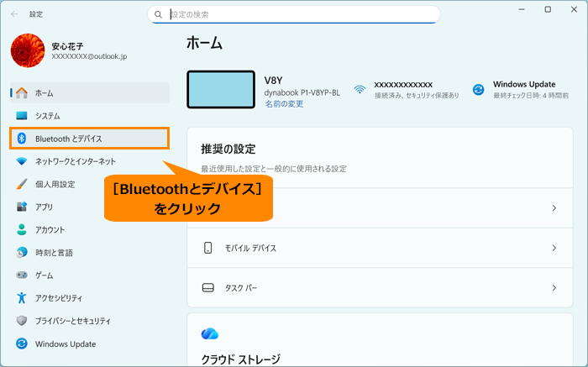Click the taskbar row icon
The width and height of the screenshot is (588, 367).
click(x=207, y=287)
